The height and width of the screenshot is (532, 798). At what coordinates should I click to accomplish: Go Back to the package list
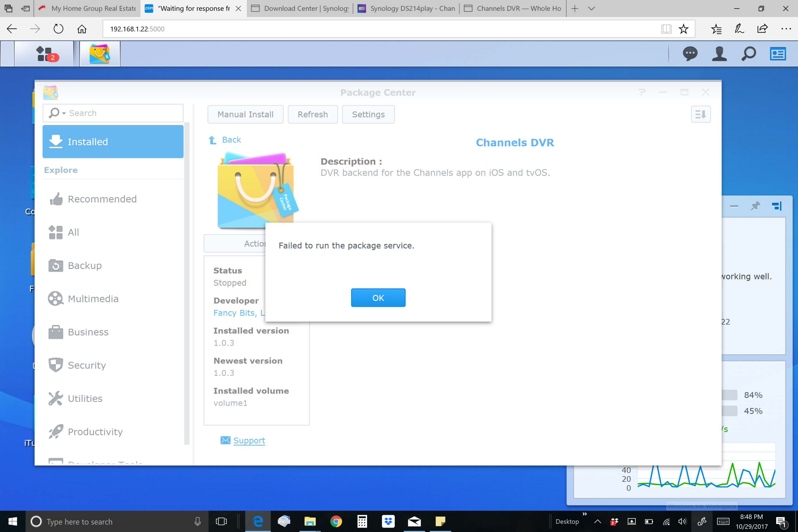click(231, 140)
